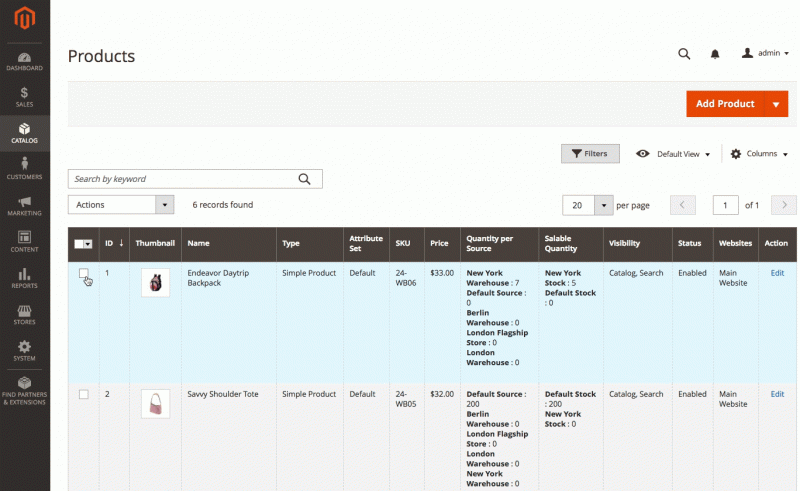Click the Columns gear icon
Viewport: 800px width, 491px height.
736,154
